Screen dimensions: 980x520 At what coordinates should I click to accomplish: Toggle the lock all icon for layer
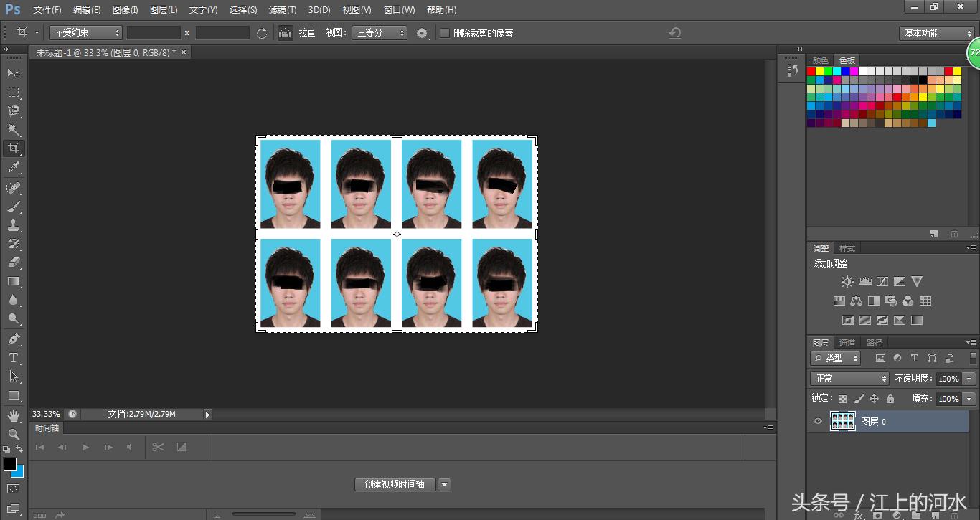coord(890,399)
